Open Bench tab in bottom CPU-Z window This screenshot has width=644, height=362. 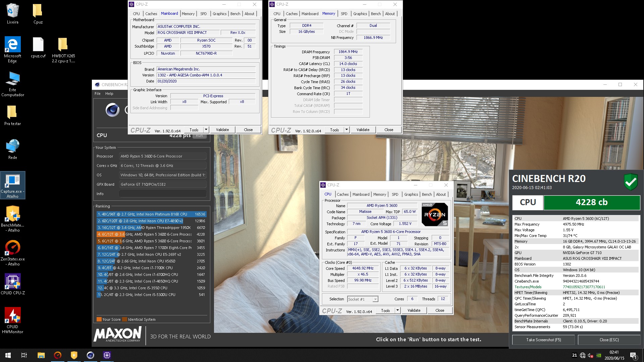[427, 194]
